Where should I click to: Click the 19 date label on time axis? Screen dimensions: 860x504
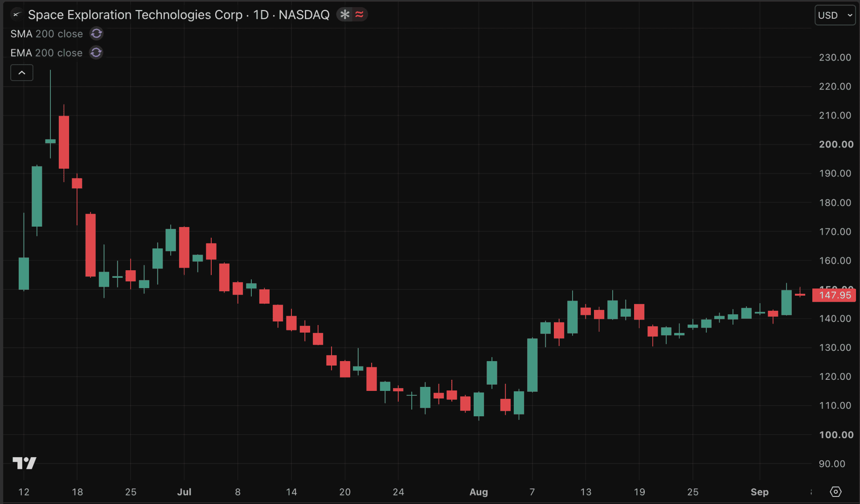(639, 492)
